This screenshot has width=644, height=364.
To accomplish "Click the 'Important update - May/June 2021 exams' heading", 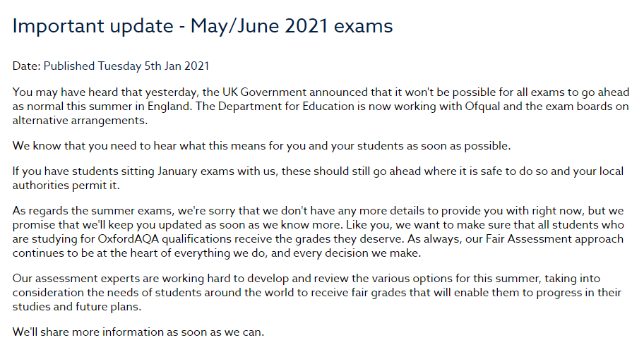I will tap(203, 26).
